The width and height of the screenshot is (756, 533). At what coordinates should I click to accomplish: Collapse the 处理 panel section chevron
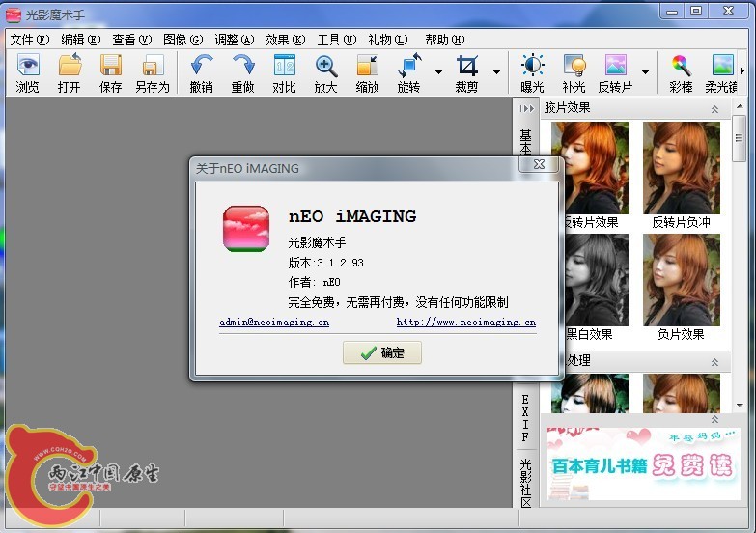point(715,362)
